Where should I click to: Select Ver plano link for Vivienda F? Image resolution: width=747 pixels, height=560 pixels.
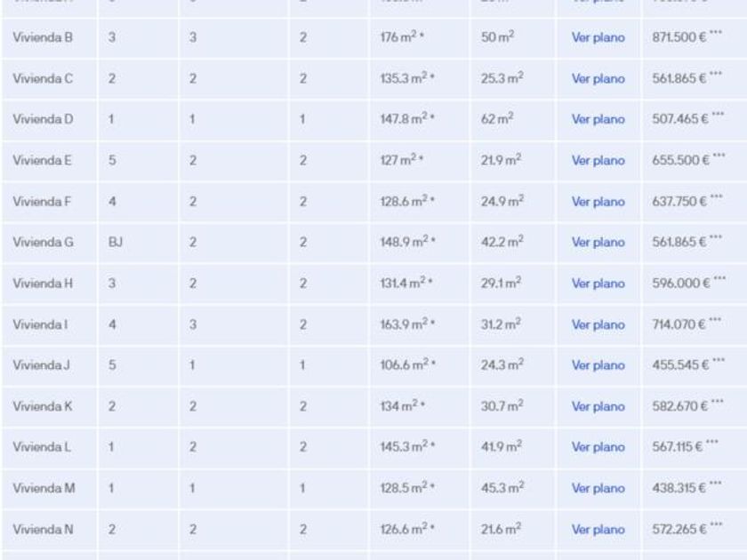(x=598, y=202)
